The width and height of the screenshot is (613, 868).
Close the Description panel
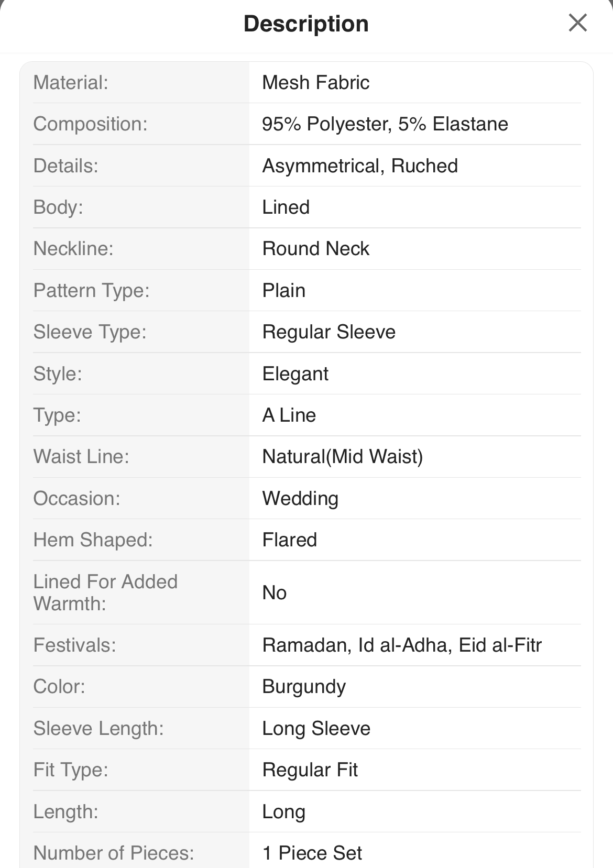[577, 23]
